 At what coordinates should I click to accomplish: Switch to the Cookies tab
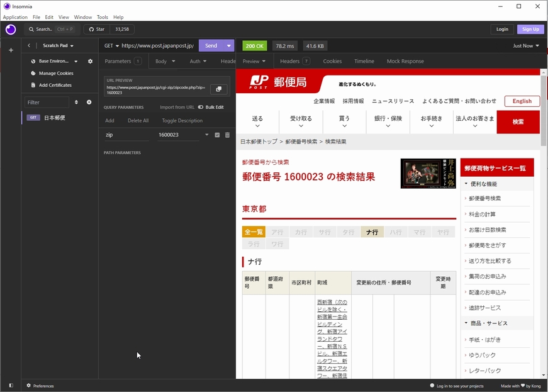click(332, 61)
